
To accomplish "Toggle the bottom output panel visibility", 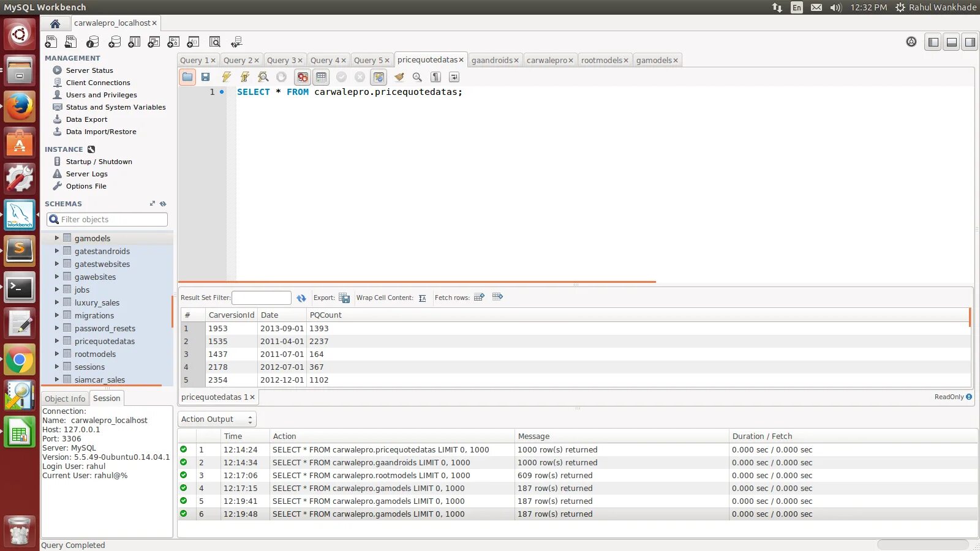I will 952,42.
